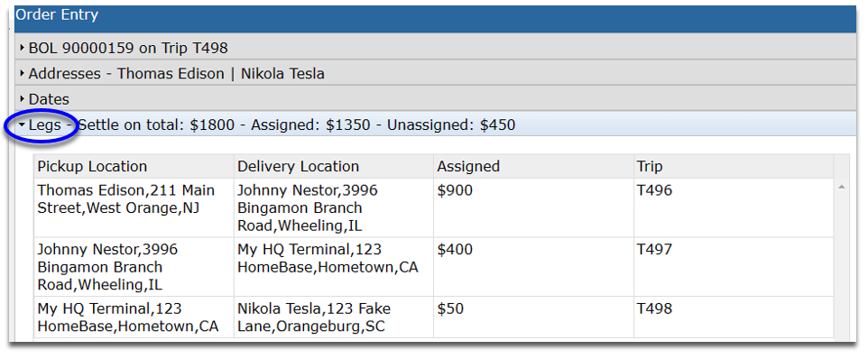The height and width of the screenshot is (359, 868).
Task: Sort by the Assigned column header
Action: [x=533, y=166]
